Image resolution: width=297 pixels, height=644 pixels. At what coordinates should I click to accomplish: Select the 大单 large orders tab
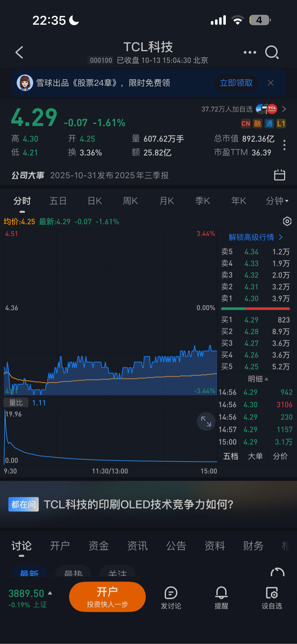tap(255, 456)
